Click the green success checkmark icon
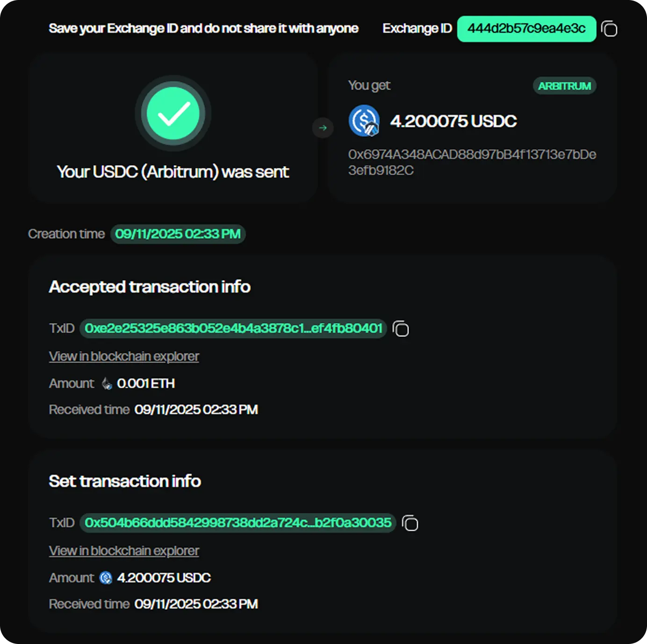The width and height of the screenshot is (647, 644). click(173, 114)
